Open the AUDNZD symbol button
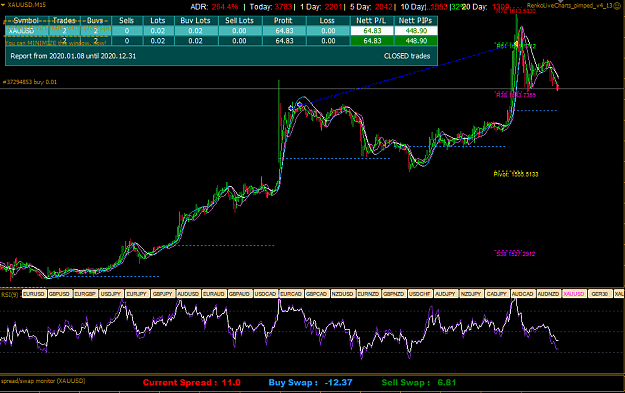Screen dimensions: 625x393 point(549,294)
